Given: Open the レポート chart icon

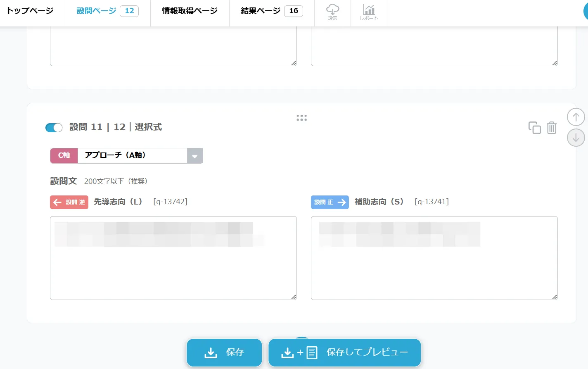Looking at the screenshot, I should point(369,12).
